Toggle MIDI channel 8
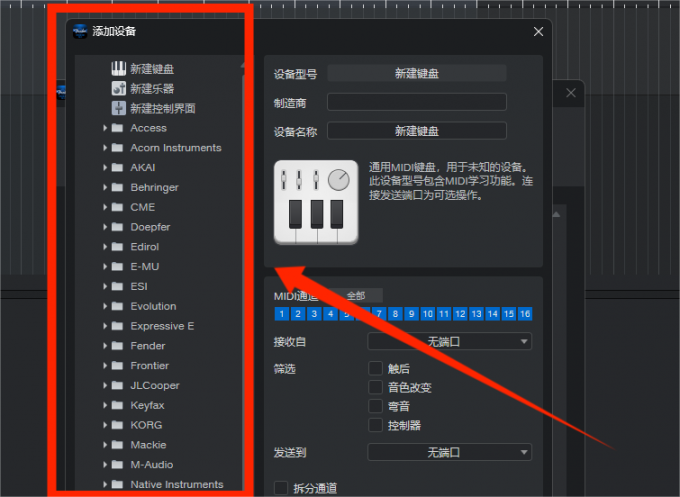The height and width of the screenshot is (497, 680). (x=395, y=314)
